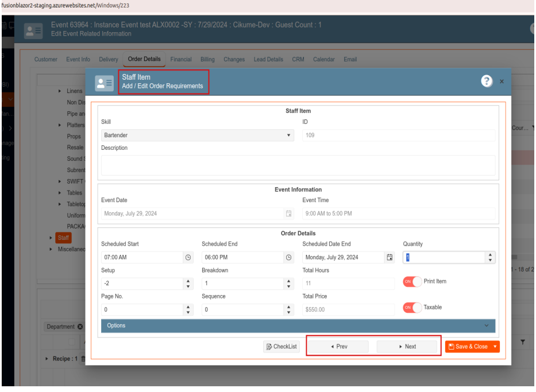Open the Scheduled End clock picker
The height and width of the screenshot is (392, 536).
tap(288, 258)
